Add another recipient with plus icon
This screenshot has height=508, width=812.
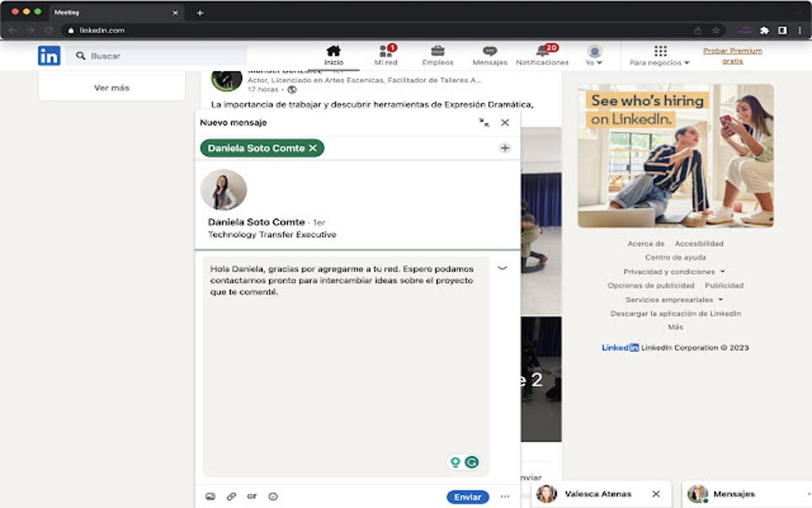click(504, 148)
